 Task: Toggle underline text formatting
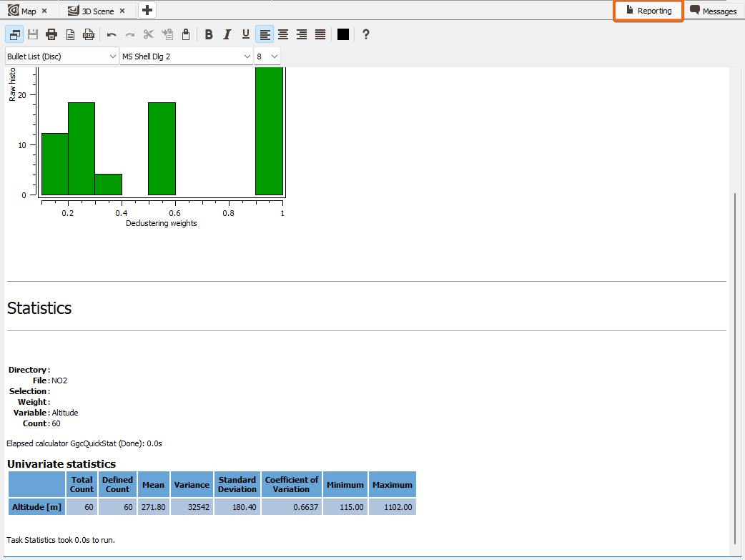pos(246,34)
